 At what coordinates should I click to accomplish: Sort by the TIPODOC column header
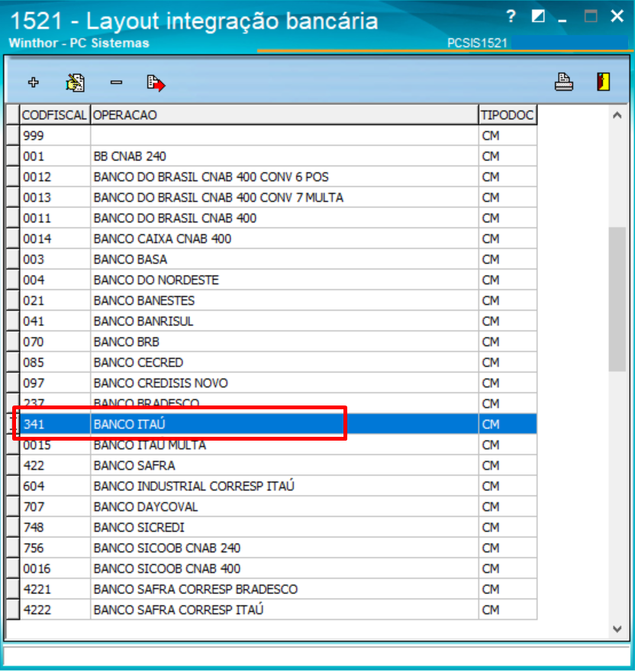[508, 115]
